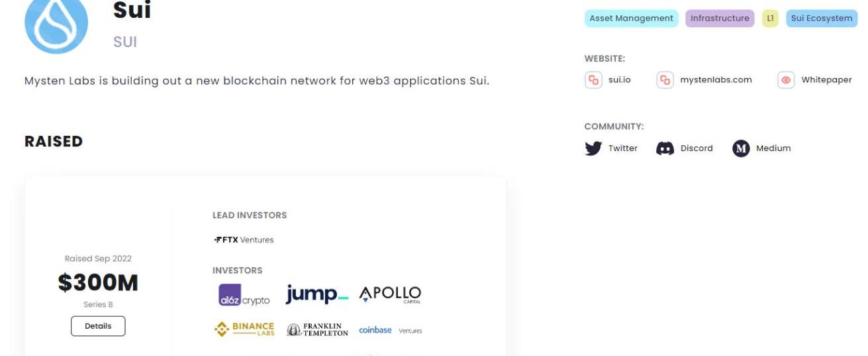
Task: Click the link icon beside mystenlabs.com
Action: [665, 80]
